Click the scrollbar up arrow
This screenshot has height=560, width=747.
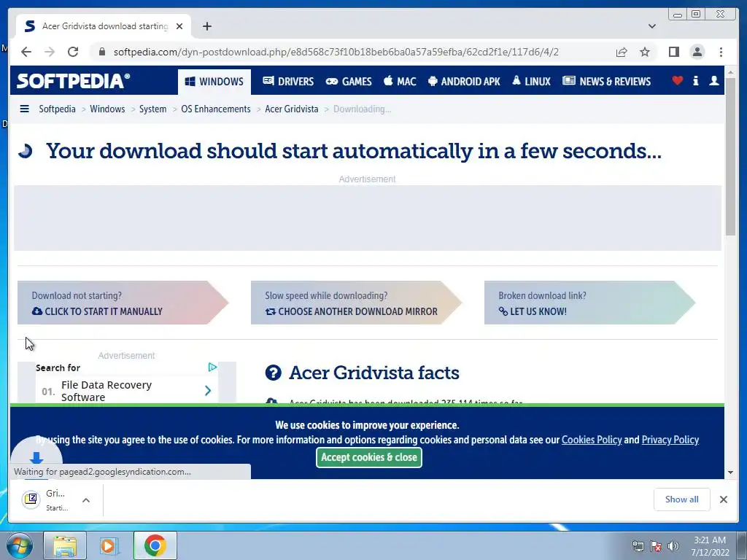click(x=730, y=74)
